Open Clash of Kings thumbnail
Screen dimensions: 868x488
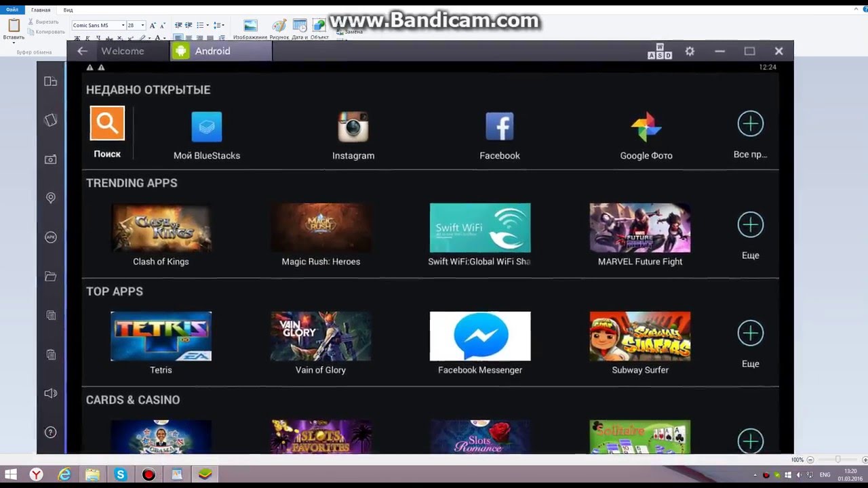click(161, 228)
